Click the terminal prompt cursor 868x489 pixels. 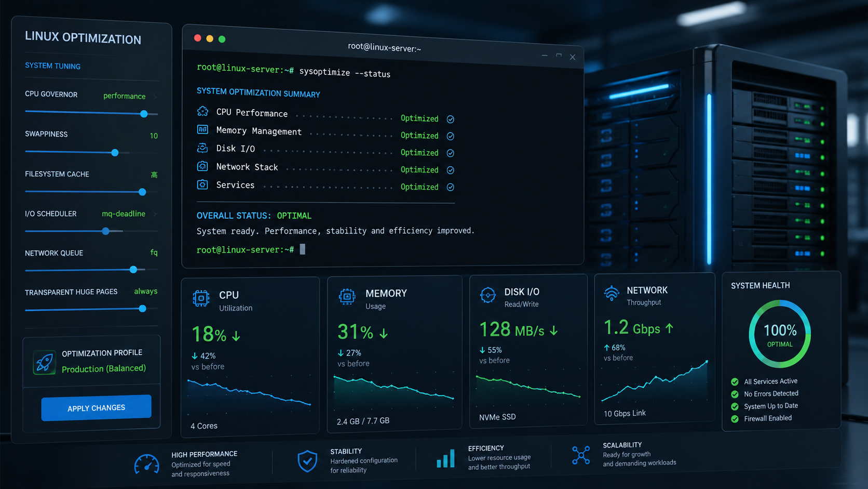point(303,249)
